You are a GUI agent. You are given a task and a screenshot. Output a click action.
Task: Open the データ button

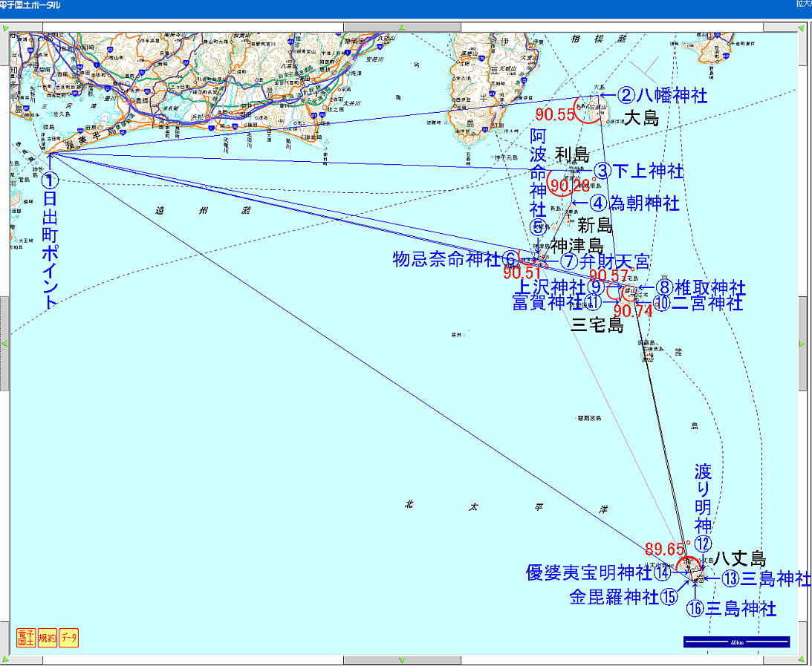point(68,637)
